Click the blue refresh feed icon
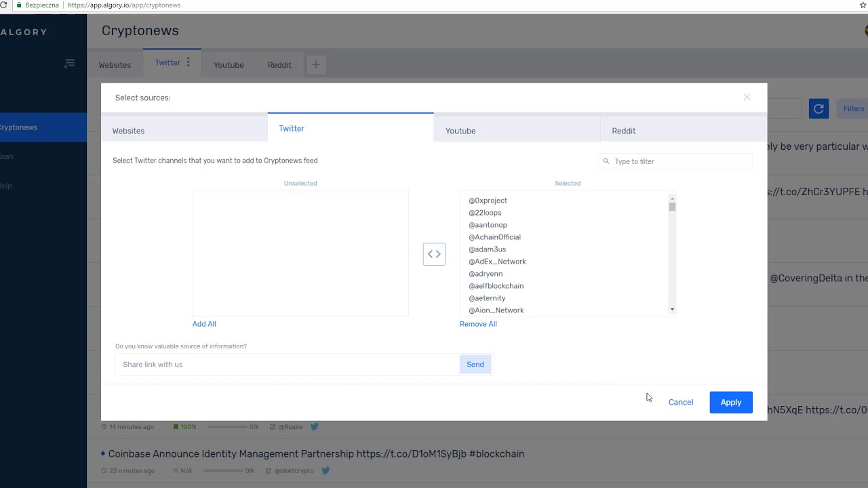868x488 pixels. coord(818,108)
